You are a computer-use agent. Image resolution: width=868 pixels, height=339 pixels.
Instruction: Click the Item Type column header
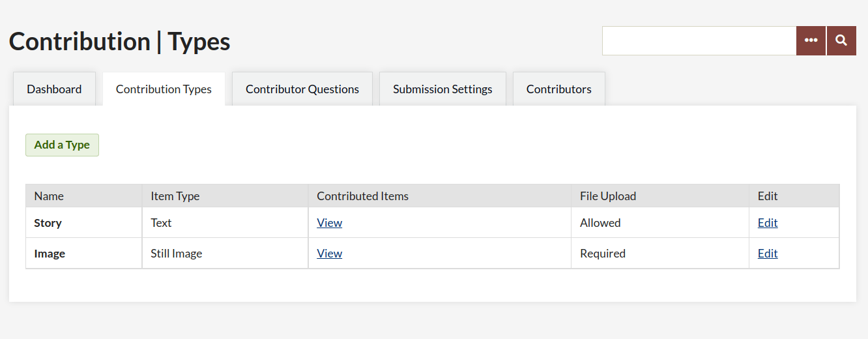175,196
